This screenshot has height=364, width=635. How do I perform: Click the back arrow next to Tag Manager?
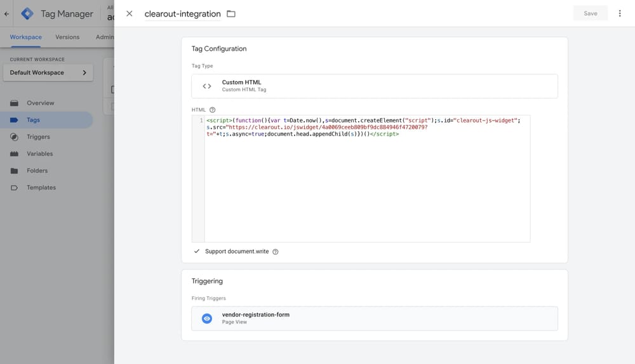pyautogui.click(x=6, y=14)
